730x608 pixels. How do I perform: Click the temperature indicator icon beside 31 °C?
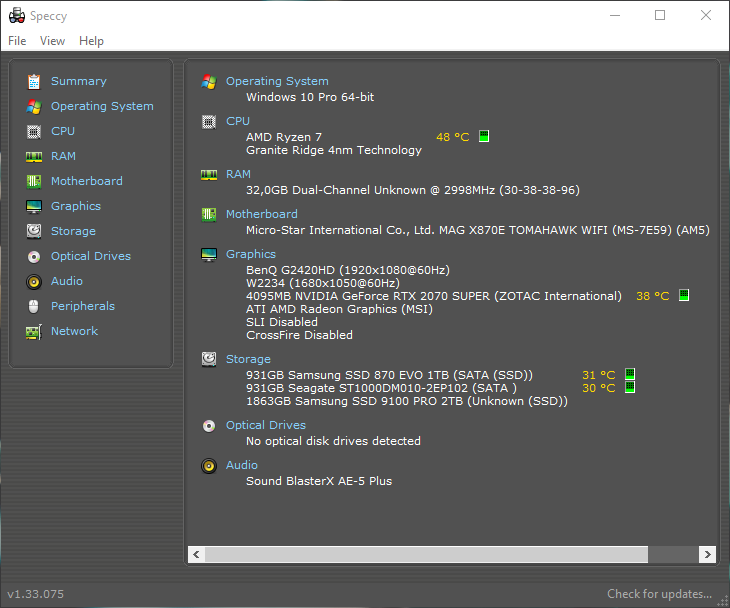[629, 374]
